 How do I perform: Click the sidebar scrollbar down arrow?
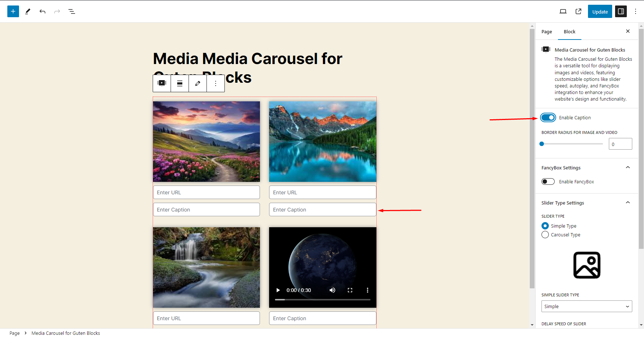click(x=641, y=325)
